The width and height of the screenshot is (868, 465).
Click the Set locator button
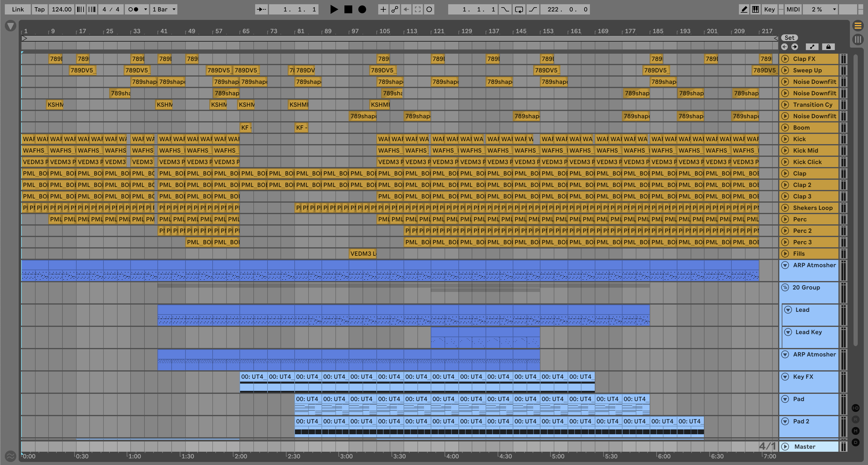pyautogui.click(x=789, y=38)
